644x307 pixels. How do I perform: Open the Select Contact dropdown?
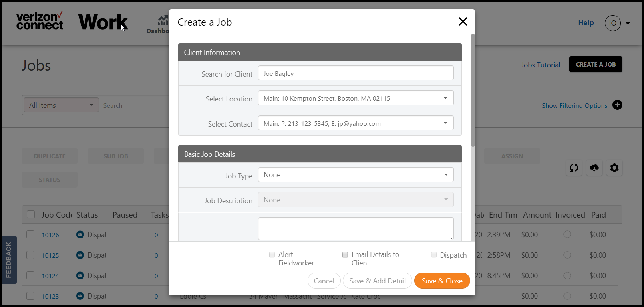click(356, 123)
